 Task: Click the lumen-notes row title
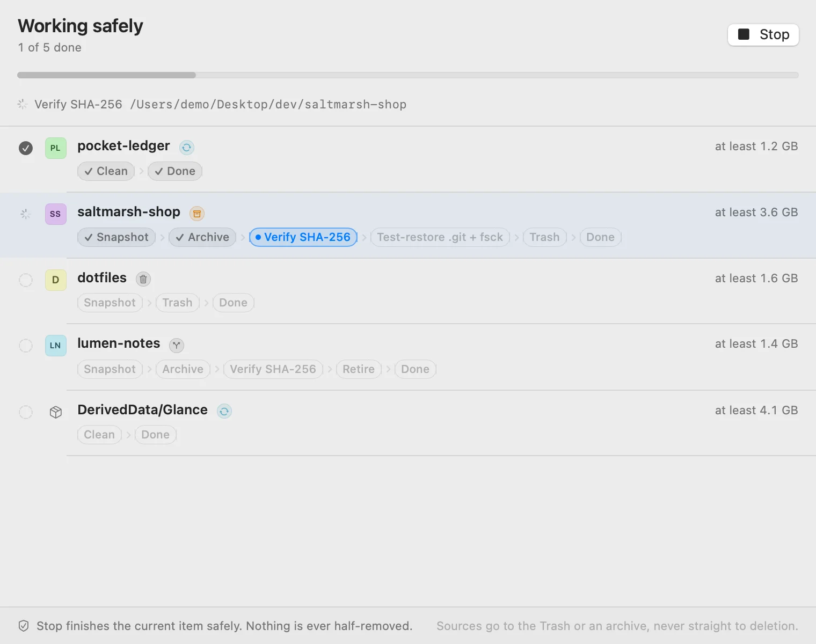click(119, 343)
